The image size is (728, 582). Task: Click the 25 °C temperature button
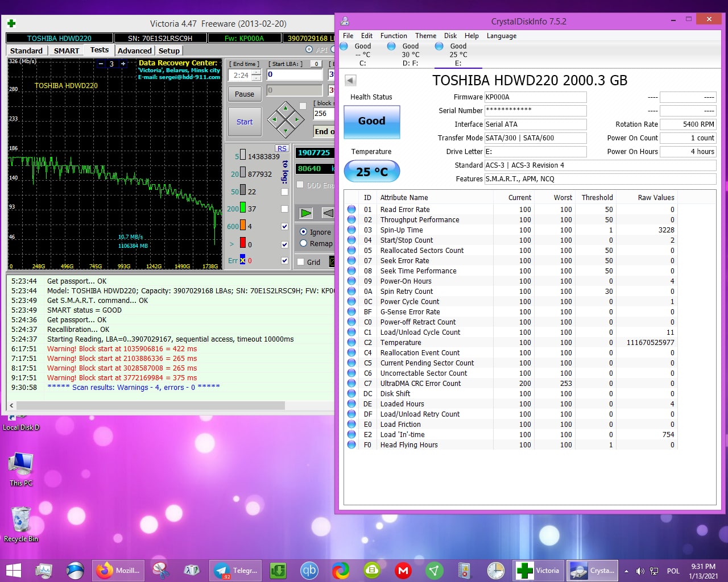(x=372, y=171)
